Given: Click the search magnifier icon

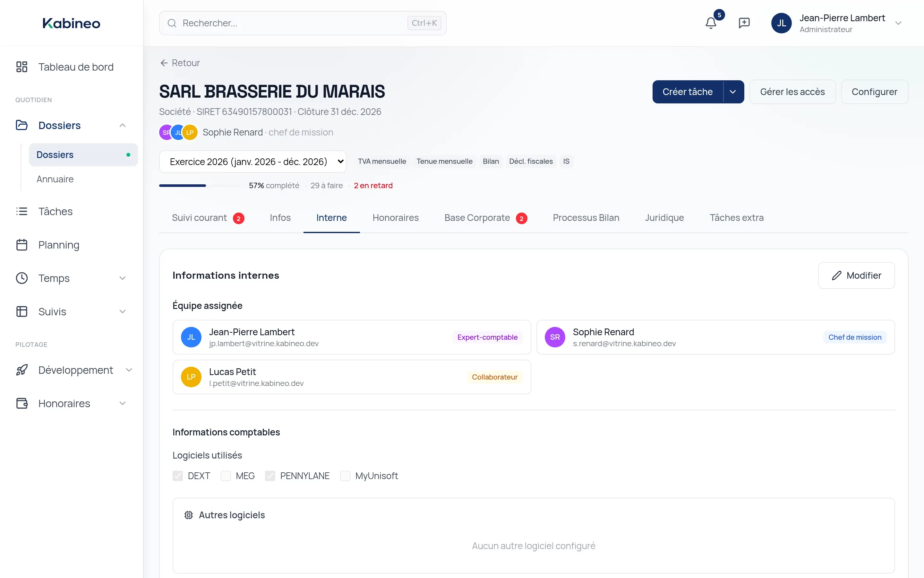Looking at the screenshot, I should tap(172, 23).
